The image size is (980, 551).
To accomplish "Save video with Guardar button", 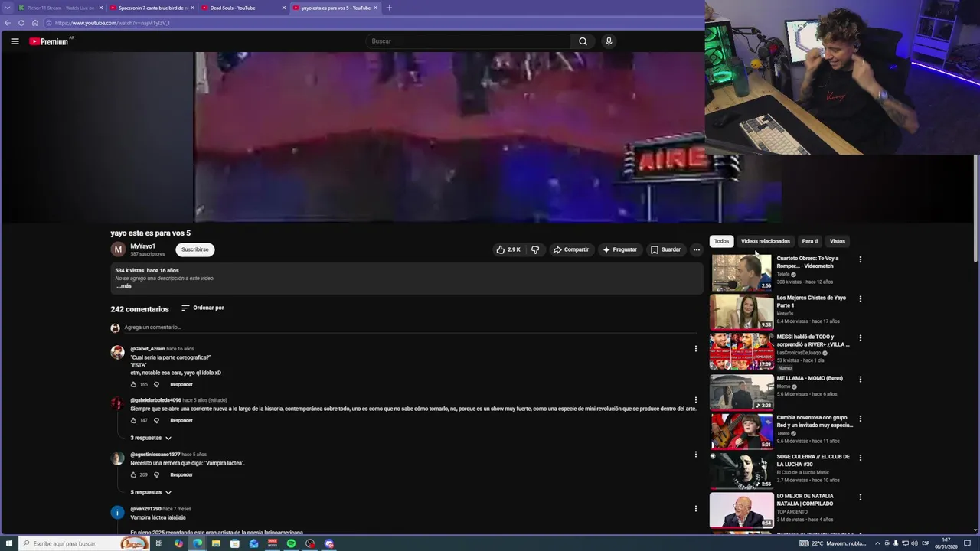I will pyautogui.click(x=665, y=249).
